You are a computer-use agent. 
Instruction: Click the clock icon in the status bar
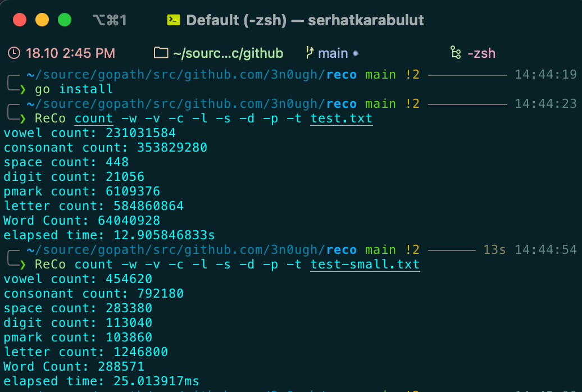pyautogui.click(x=14, y=53)
